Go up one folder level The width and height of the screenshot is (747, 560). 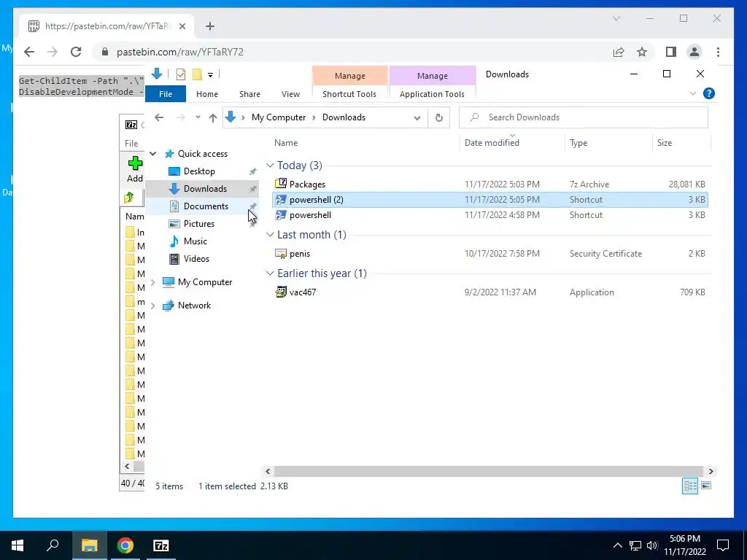[212, 117]
